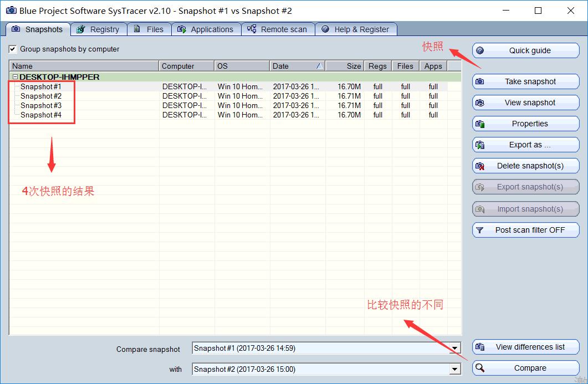This screenshot has height=384, width=588.
Task: Open the Compare snapshot dropdown
Action: (454, 349)
